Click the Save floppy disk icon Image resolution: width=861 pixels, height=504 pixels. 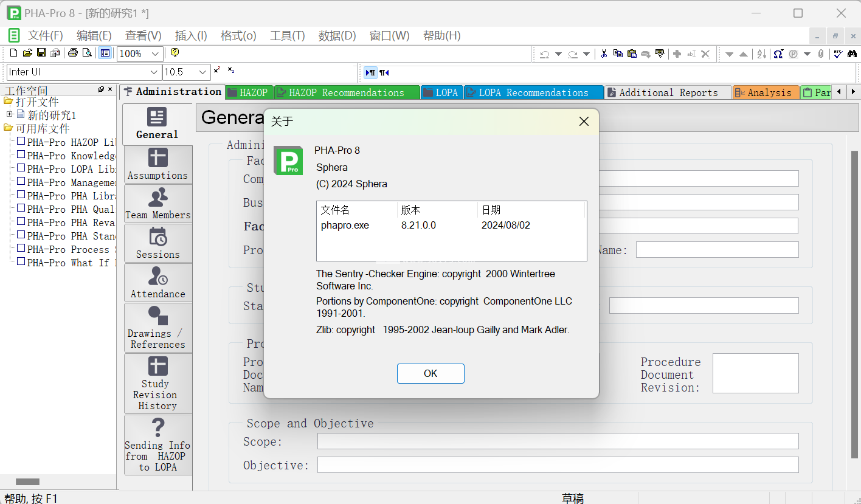pyautogui.click(x=41, y=53)
